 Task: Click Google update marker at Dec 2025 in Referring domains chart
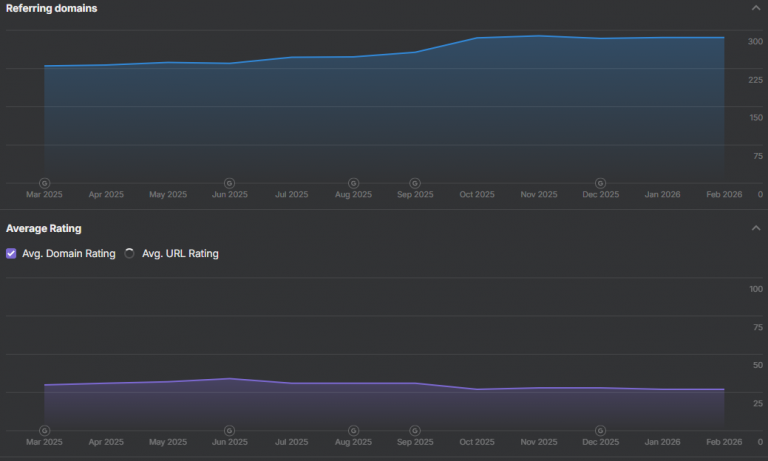pos(600,183)
